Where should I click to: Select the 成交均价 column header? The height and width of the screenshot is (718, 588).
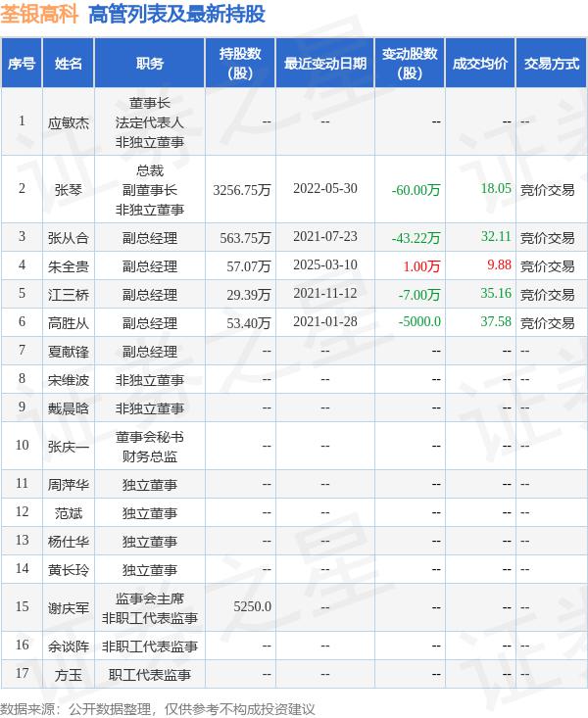point(480,64)
